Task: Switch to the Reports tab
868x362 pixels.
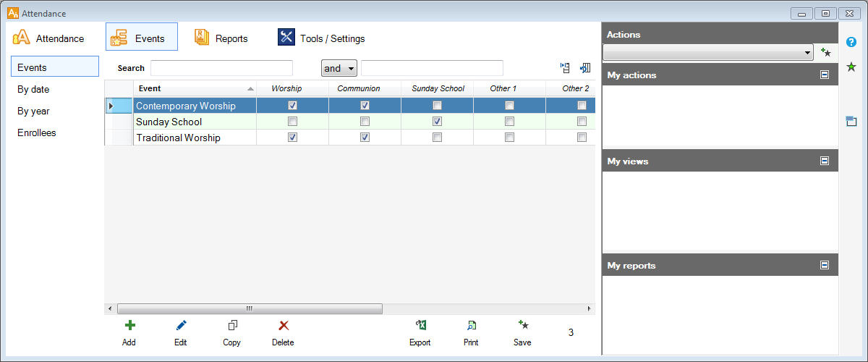Action: pos(221,38)
